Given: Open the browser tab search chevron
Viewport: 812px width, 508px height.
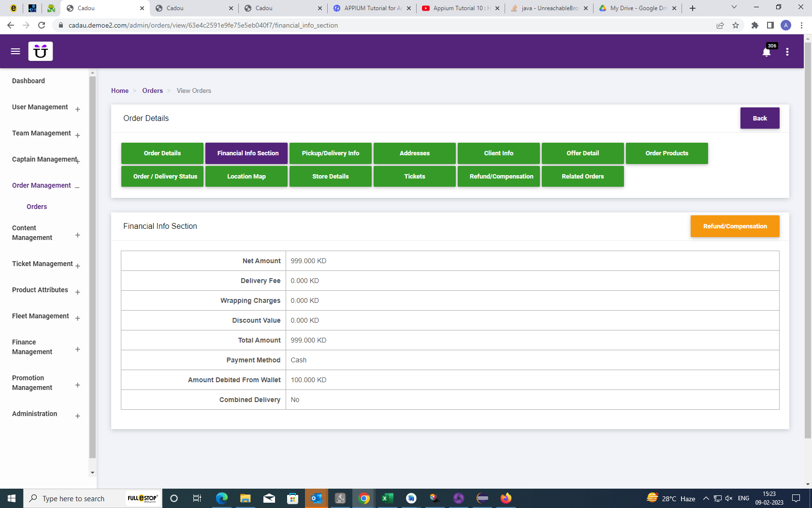Looking at the screenshot, I should [734, 7].
